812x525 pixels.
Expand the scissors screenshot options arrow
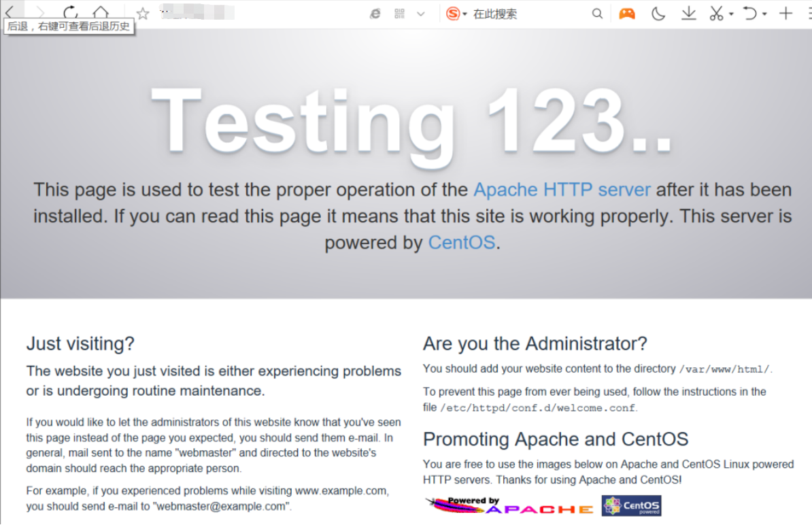[731, 14]
